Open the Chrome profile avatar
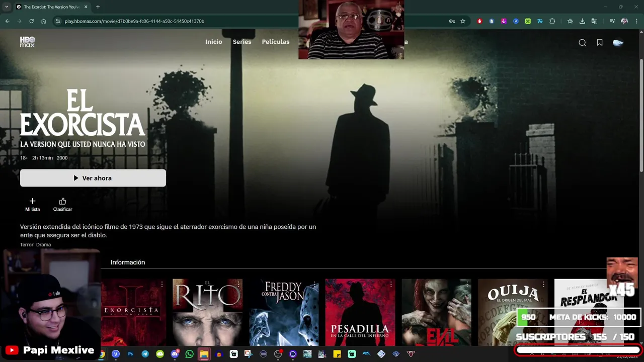The height and width of the screenshot is (362, 644). [x=624, y=21]
